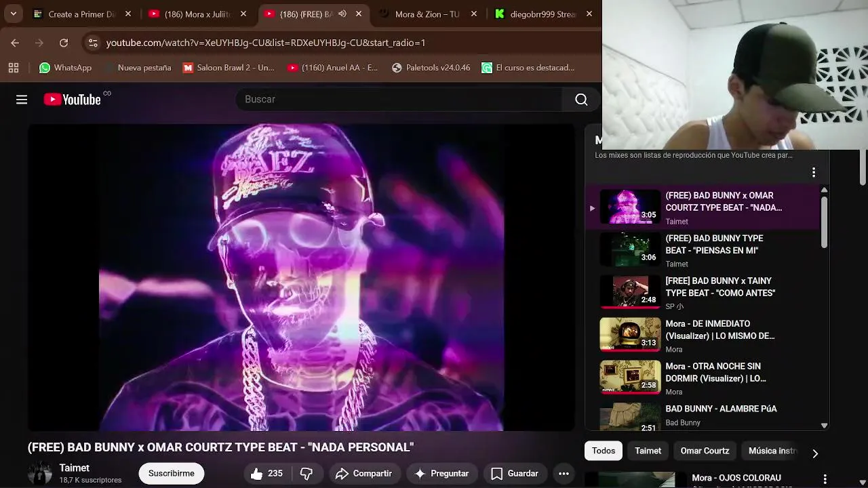Close the Mora & Zion tab

click(x=474, y=14)
